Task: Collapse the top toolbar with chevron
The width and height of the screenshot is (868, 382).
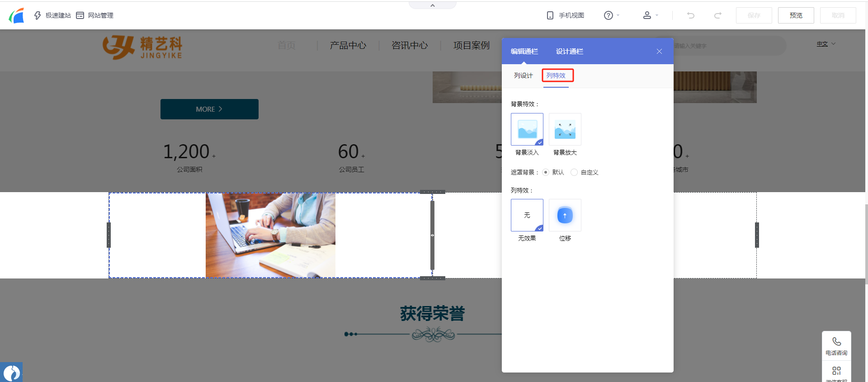Action: tap(433, 5)
